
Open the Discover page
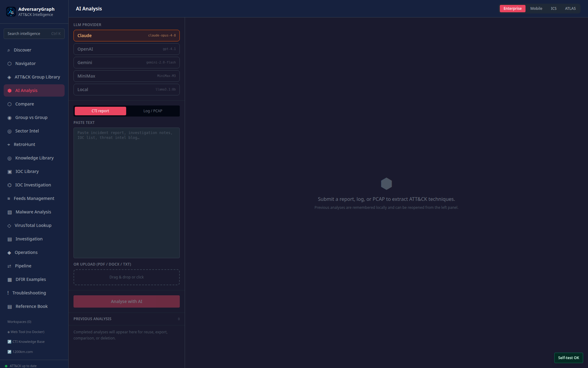[x=34, y=50]
